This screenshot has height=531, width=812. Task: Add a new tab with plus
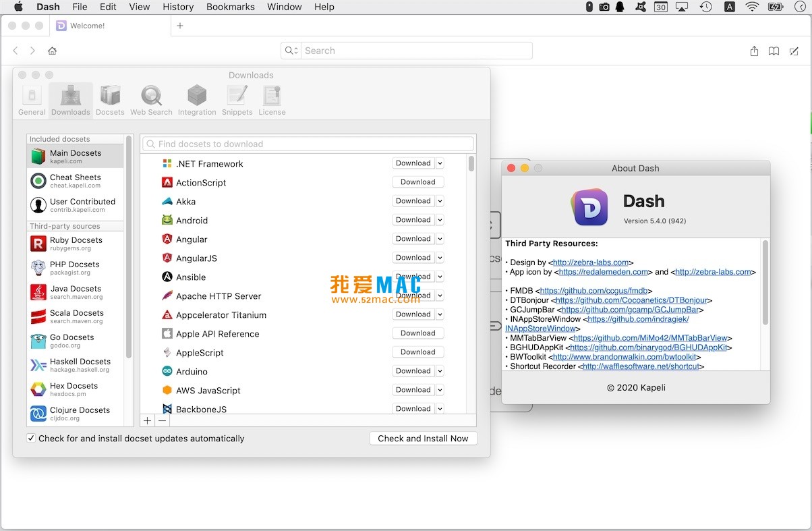[179, 26]
